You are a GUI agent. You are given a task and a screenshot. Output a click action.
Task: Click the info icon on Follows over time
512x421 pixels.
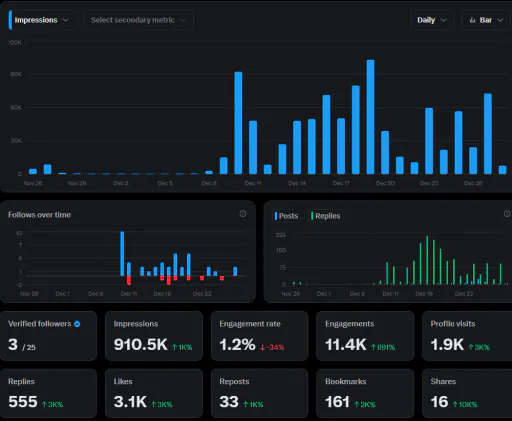click(243, 214)
